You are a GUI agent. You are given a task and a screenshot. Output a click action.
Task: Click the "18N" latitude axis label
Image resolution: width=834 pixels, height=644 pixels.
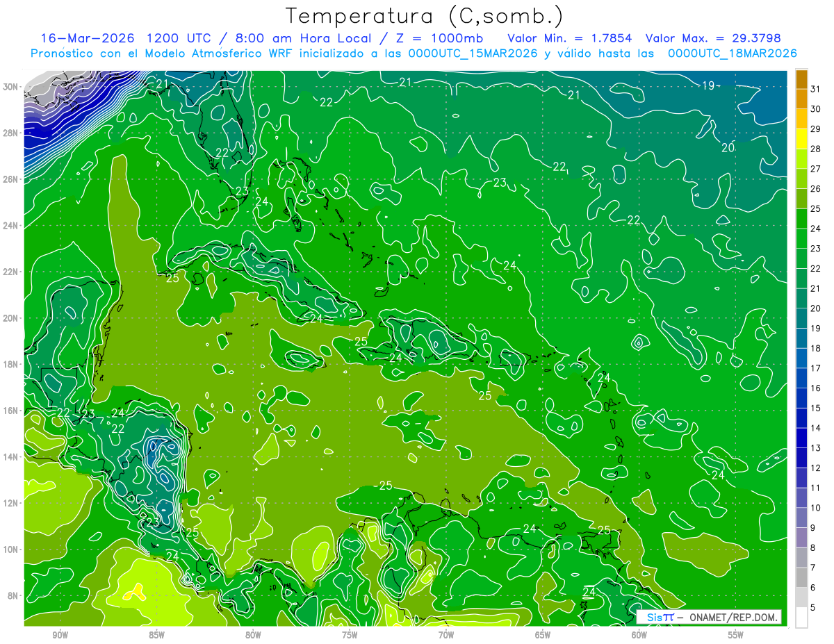coord(12,364)
